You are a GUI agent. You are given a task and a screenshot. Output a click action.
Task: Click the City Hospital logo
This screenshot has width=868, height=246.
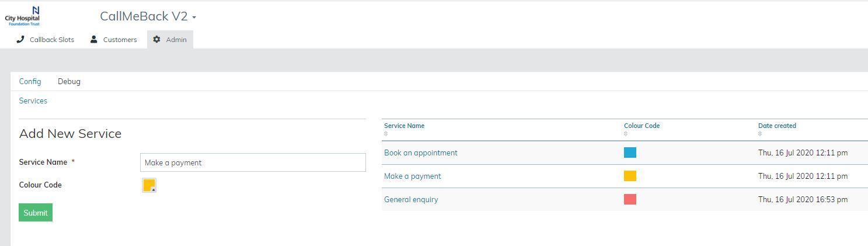tap(22, 16)
